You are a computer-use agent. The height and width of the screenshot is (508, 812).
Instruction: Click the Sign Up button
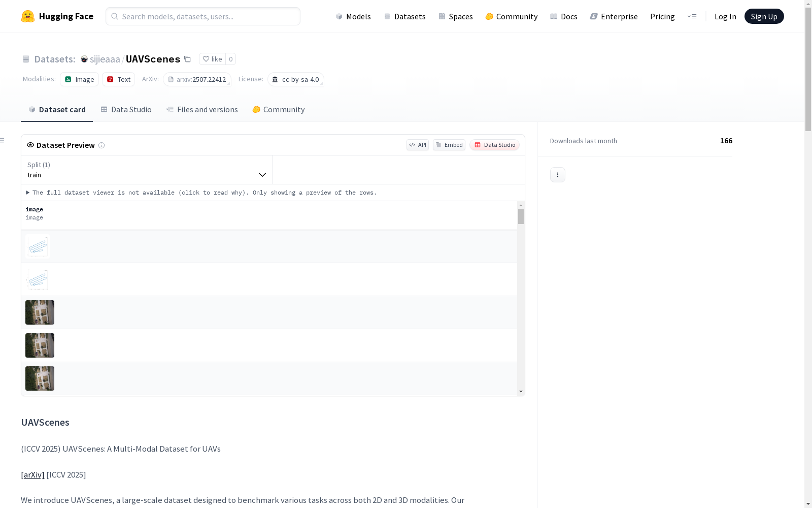pos(764,16)
